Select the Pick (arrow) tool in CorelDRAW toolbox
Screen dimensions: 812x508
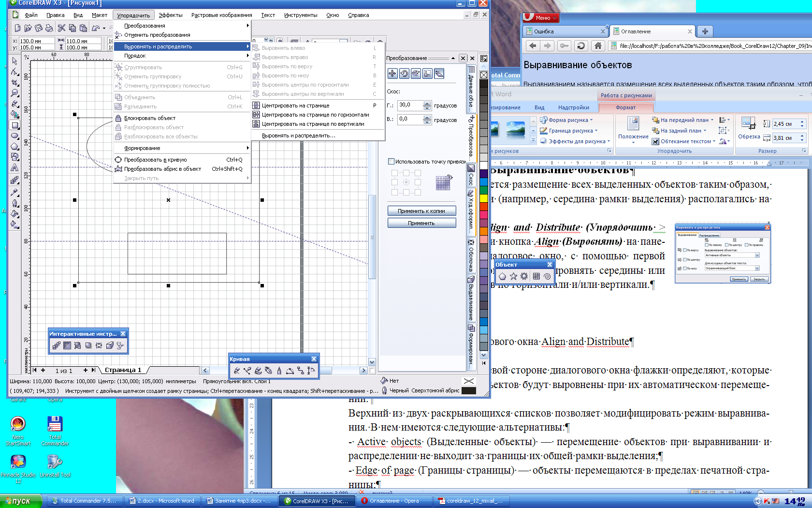tap(14, 61)
